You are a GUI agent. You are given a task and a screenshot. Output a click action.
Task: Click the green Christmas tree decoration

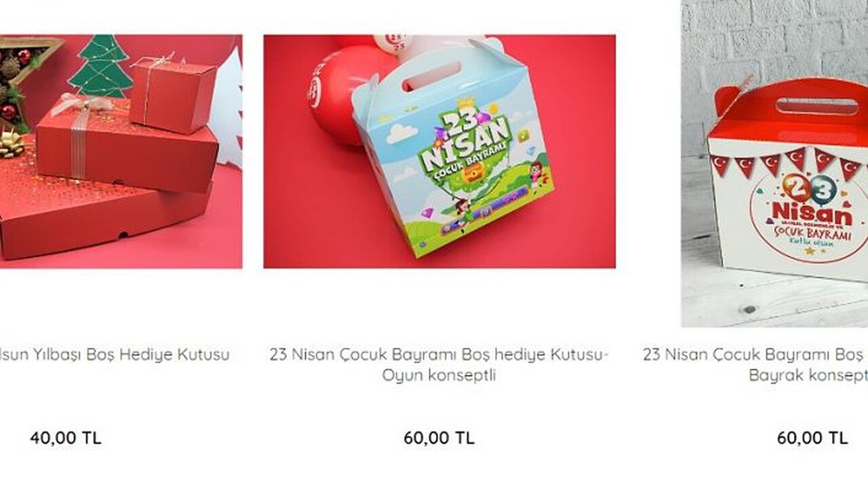point(100,66)
